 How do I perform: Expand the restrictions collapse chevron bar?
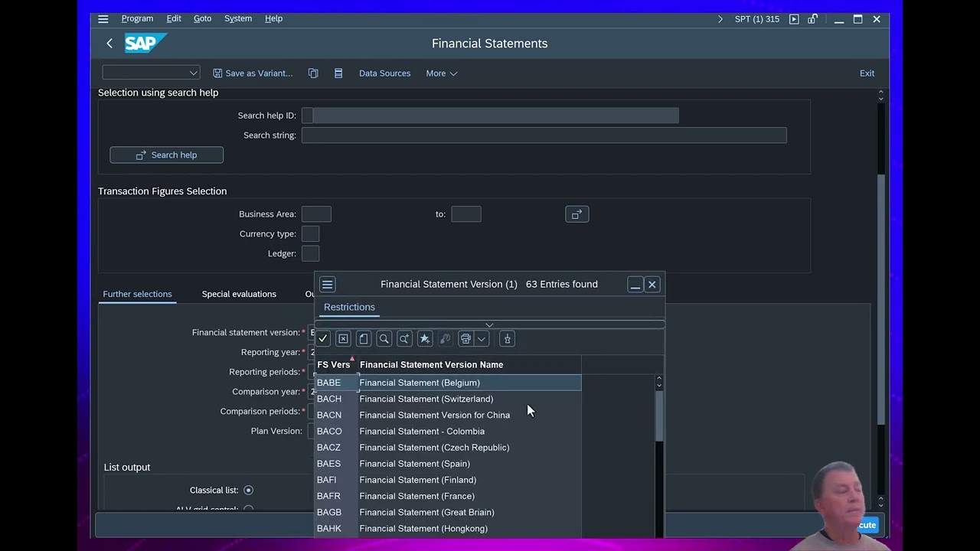click(x=489, y=325)
